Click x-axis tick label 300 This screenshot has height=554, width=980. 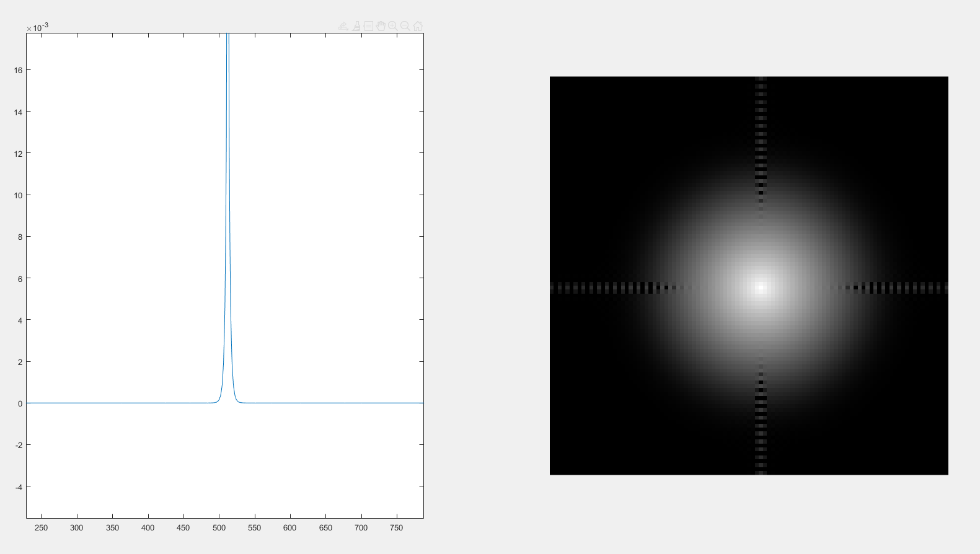(x=77, y=528)
